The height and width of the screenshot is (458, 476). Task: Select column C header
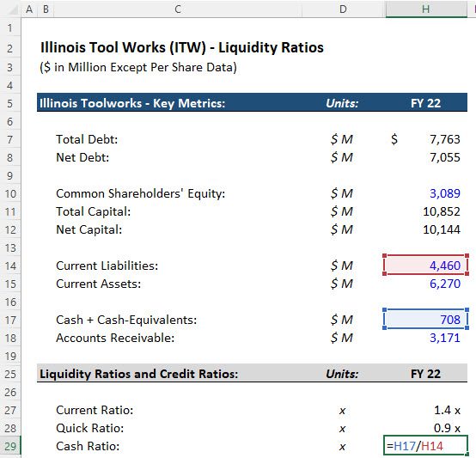coord(178,9)
